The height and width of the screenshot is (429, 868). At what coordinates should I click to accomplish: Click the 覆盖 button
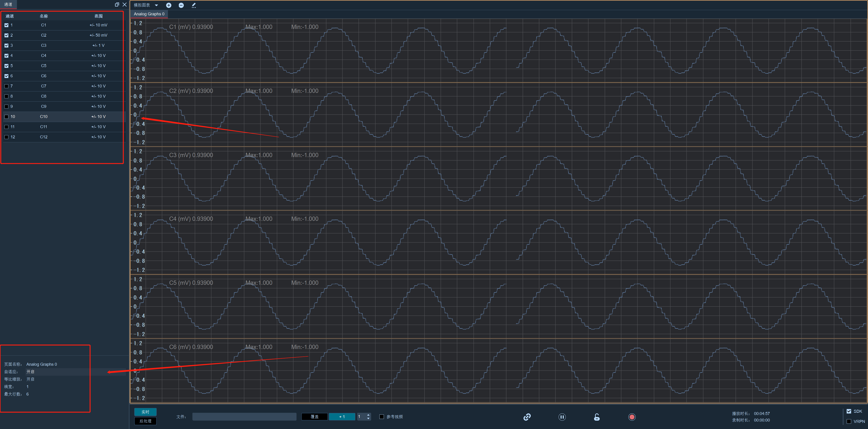point(315,417)
